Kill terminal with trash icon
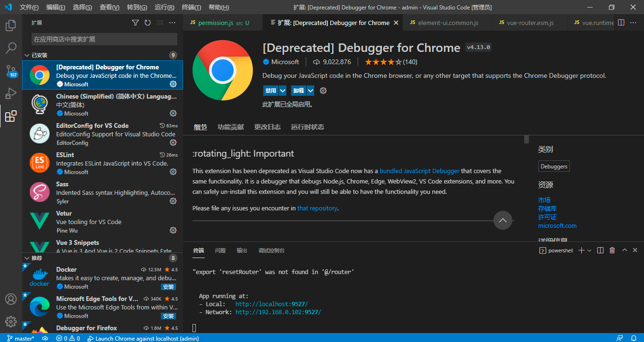Screen dimensions: 644x342 tap(612, 250)
